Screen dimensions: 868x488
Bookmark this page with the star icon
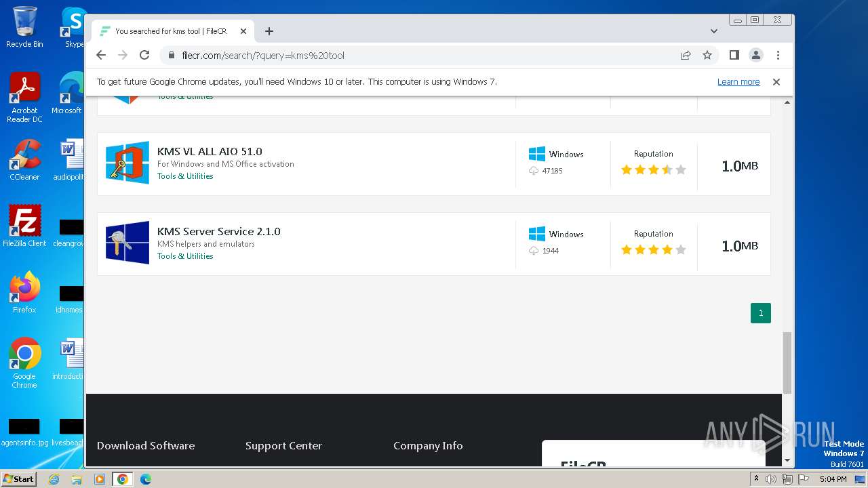pyautogui.click(x=707, y=55)
